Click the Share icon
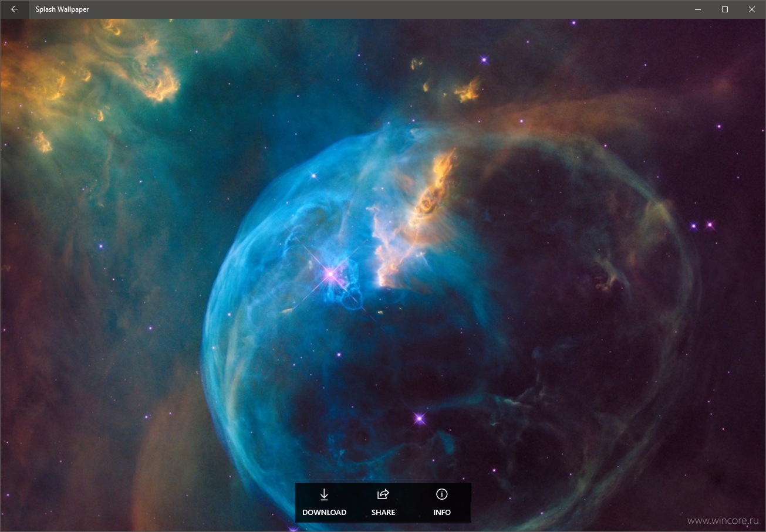766x532 pixels. click(383, 494)
